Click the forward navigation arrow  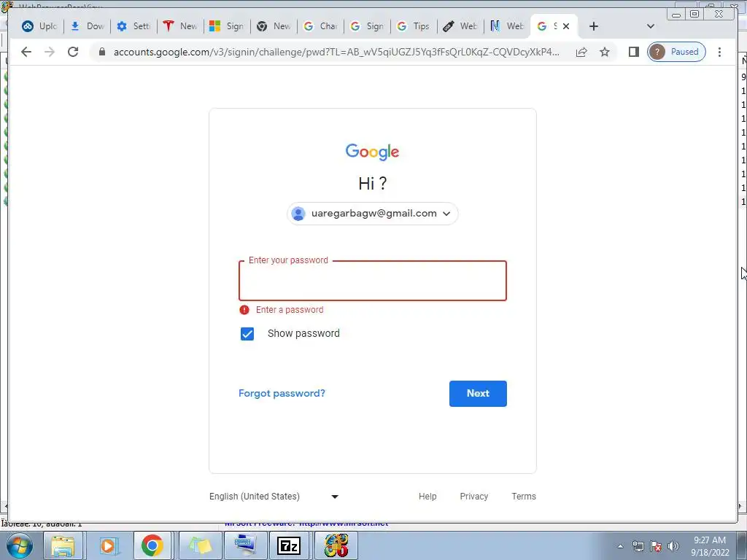pos(50,52)
